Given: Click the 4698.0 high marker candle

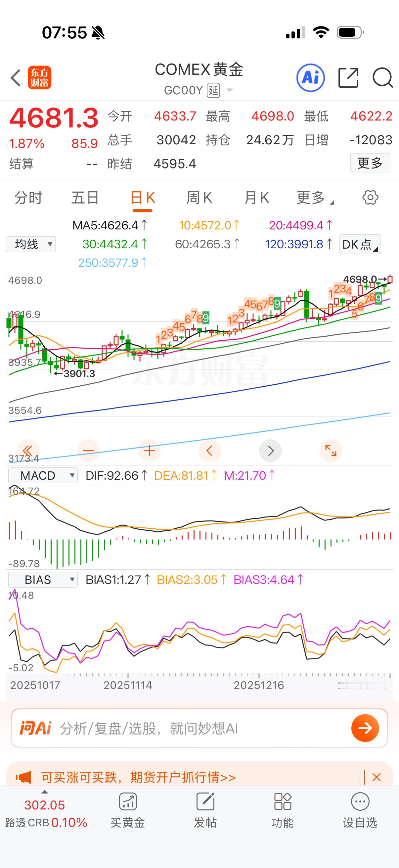Looking at the screenshot, I should 390,279.
